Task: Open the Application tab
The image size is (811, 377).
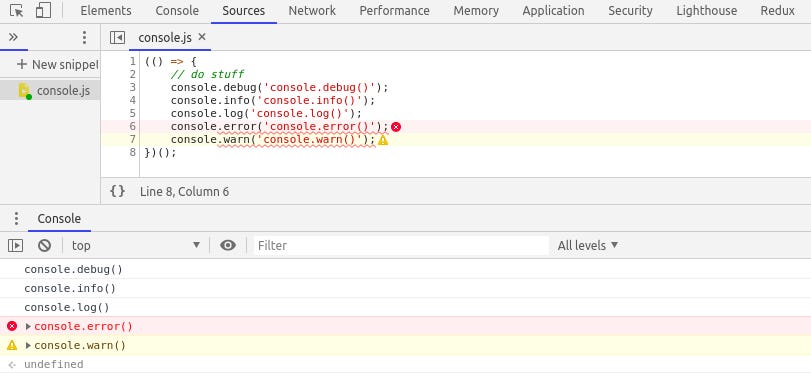Action: coord(553,11)
